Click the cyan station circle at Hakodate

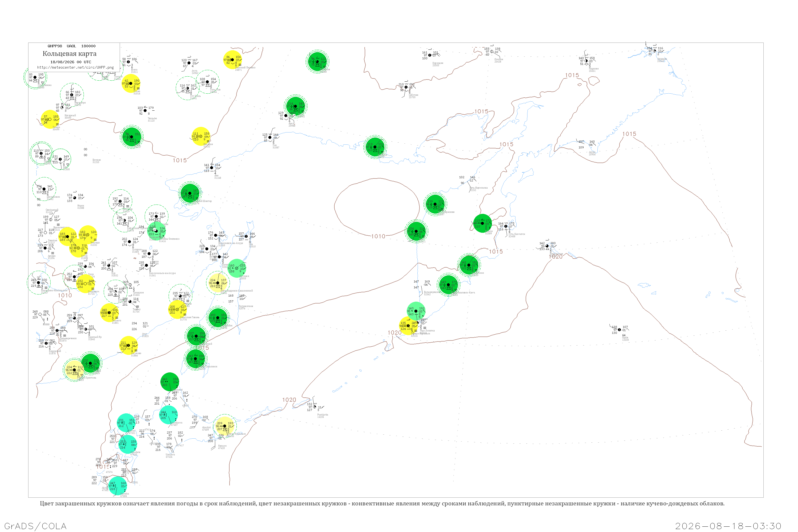click(x=128, y=444)
